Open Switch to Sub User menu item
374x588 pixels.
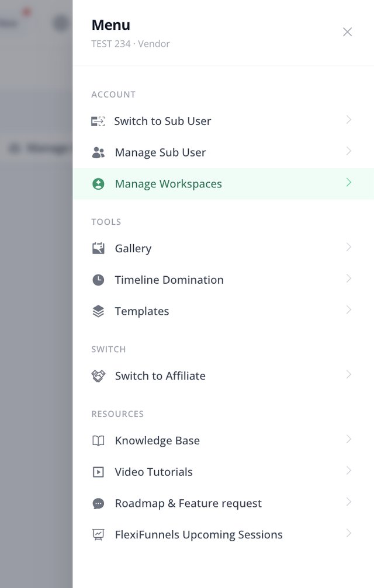point(223,121)
